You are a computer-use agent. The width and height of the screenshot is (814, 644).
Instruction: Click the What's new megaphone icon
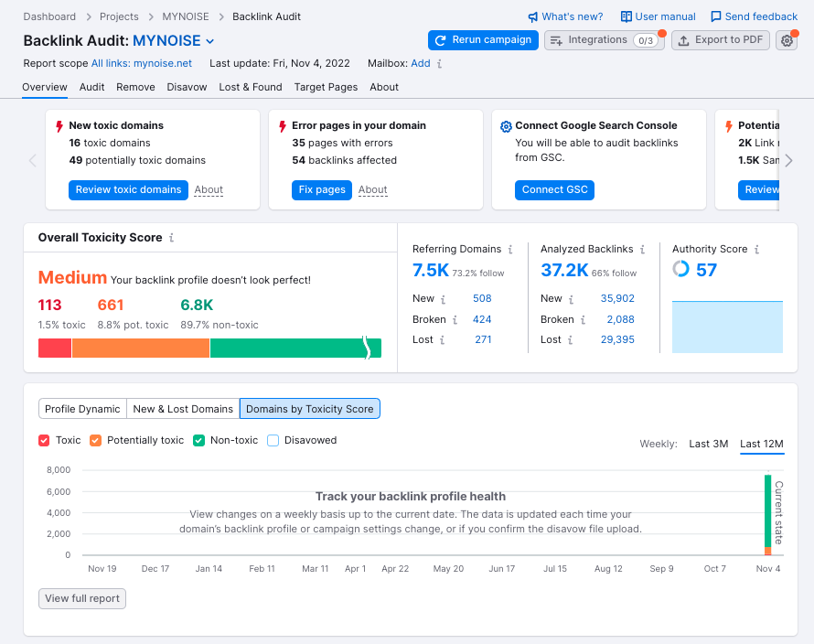coord(533,16)
